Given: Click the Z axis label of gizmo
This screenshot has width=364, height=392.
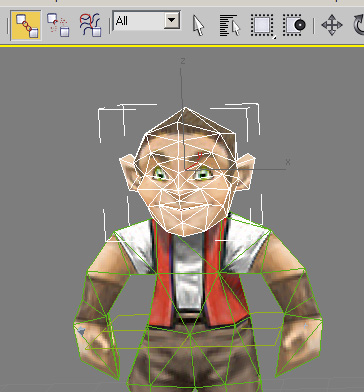Looking at the screenshot, I should (x=183, y=61).
